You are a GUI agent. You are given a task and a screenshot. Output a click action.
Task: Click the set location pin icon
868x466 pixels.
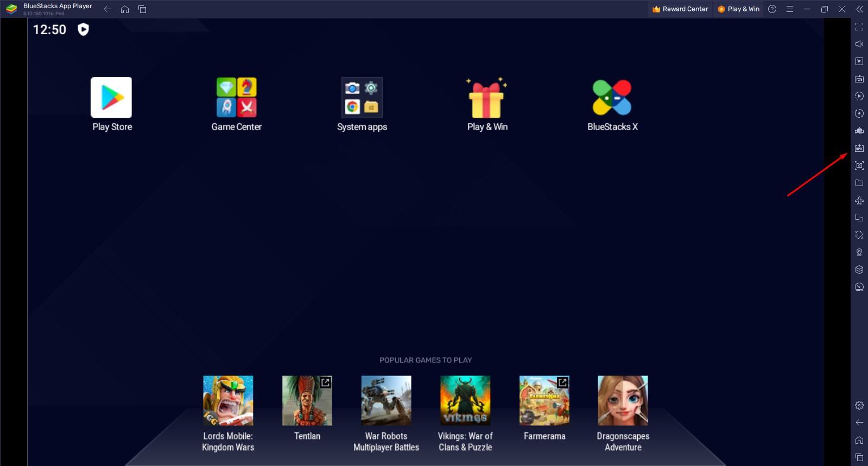point(859,252)
